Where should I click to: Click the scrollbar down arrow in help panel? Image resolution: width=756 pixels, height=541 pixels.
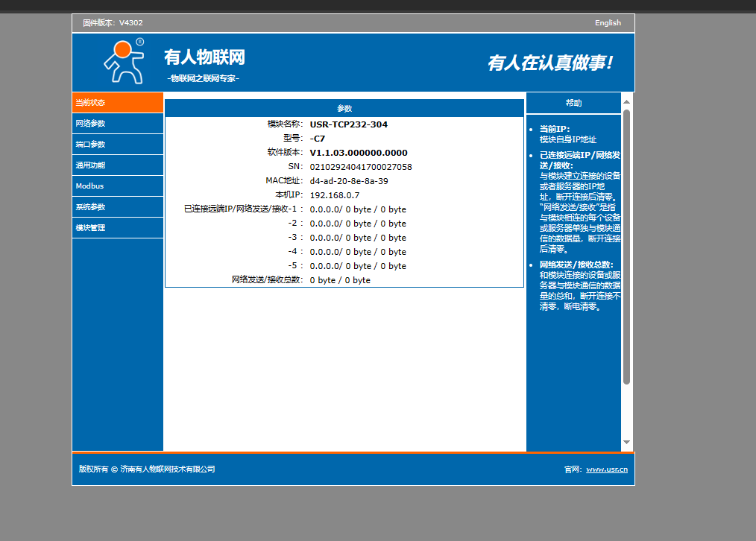pyautogui.click(x=626, y=443)
